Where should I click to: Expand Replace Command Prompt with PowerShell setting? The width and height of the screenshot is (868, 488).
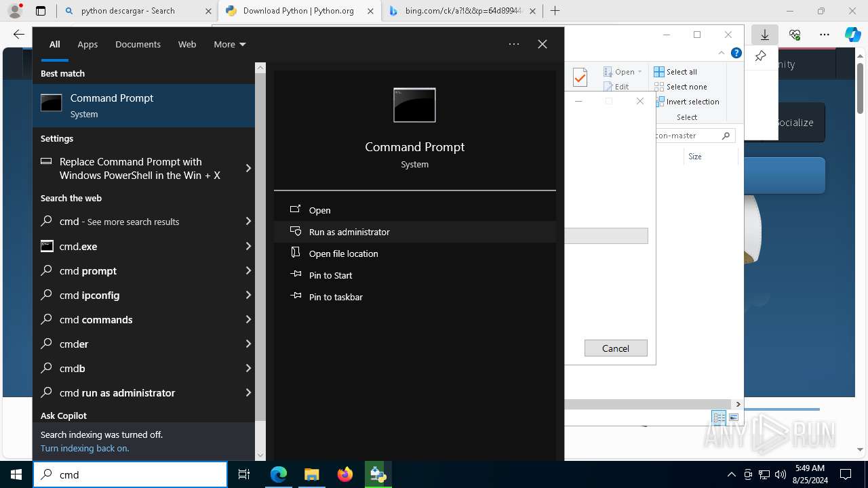(x=248, y=168)
